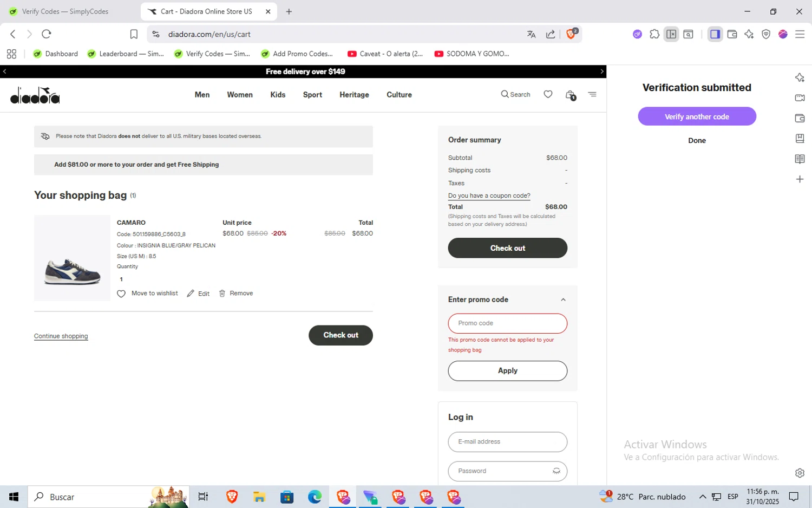Close the Cart - Diadora tab
812x508 pixels.
pos(268,11)
